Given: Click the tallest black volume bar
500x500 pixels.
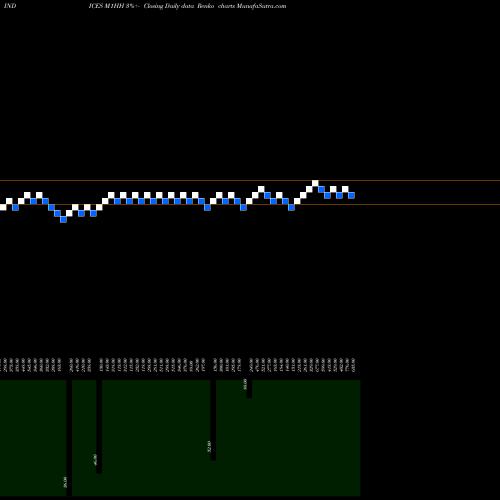Looking at the screenshot, I should [x=69, y=438].
